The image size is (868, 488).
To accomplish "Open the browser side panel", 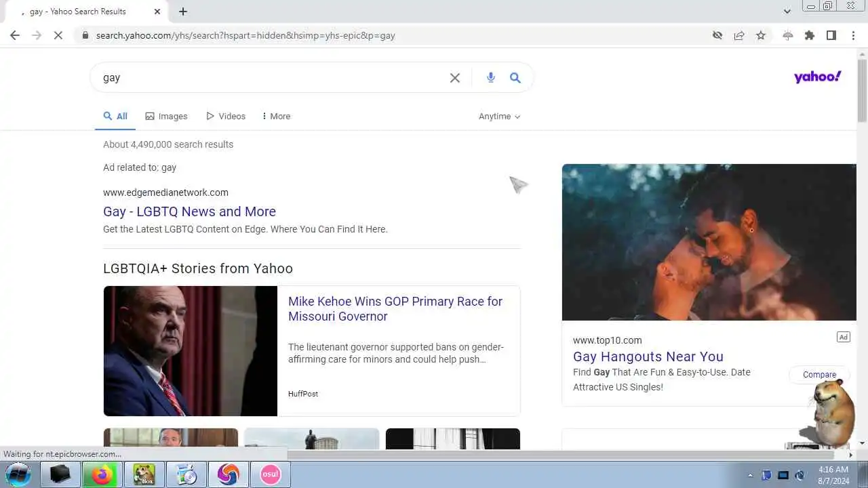I will click(x=831, y=35).
